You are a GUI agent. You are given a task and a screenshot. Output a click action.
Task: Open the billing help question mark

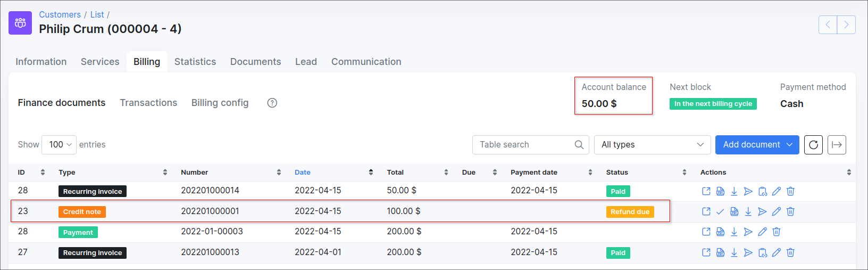272,103
